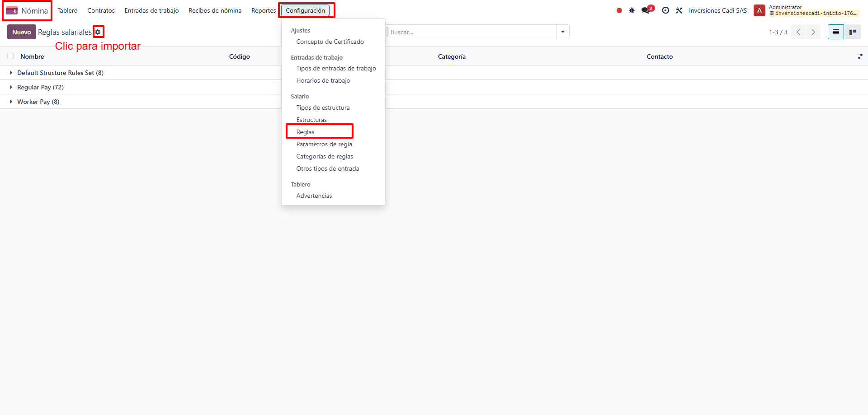Click the 1-3 / 3 pager counter

[778, 32]
